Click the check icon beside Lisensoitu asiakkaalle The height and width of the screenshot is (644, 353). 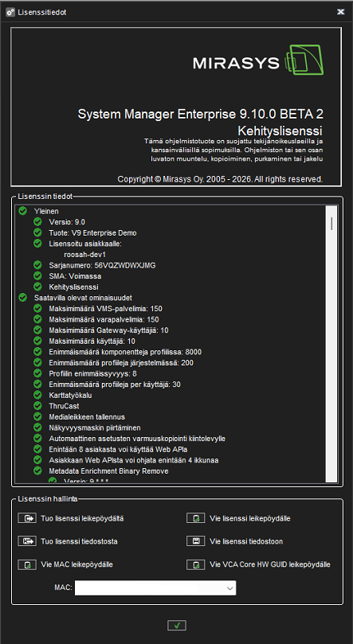37,244
